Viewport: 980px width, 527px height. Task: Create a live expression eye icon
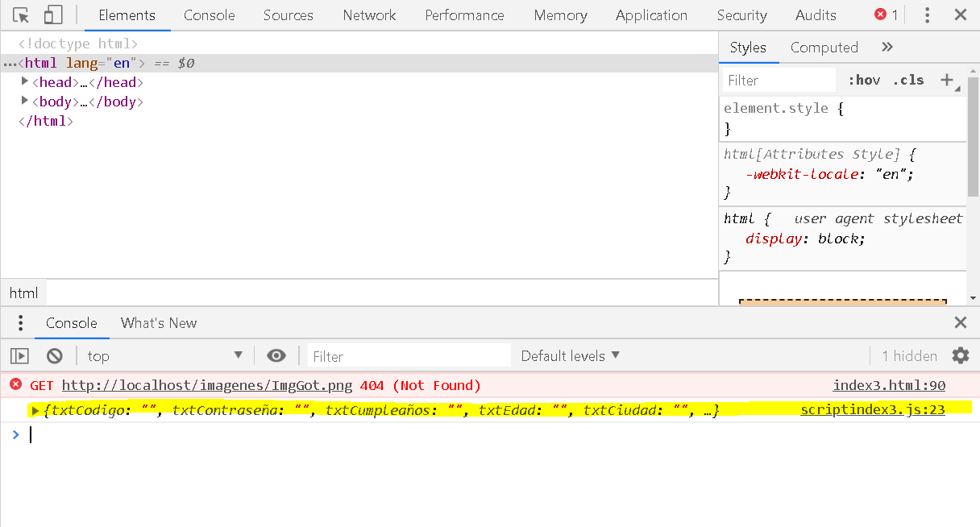pos(276,356)
